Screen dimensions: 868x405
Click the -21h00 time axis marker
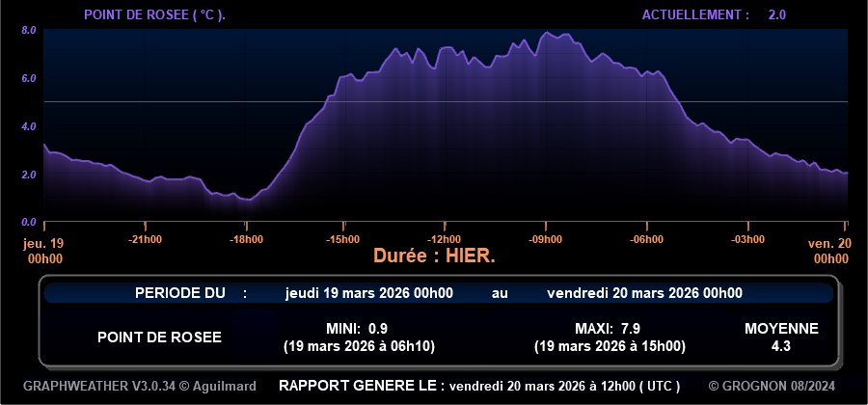pyautogui.click(x=145, y=239)
